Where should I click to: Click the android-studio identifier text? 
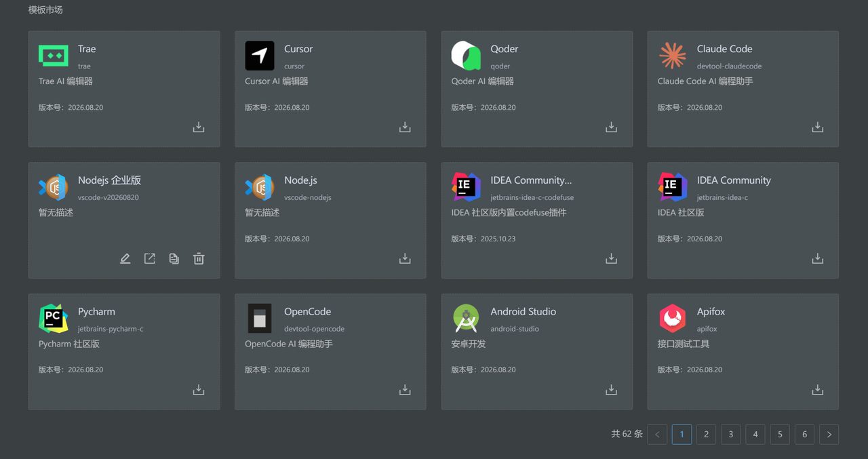(x=515, y=329)
